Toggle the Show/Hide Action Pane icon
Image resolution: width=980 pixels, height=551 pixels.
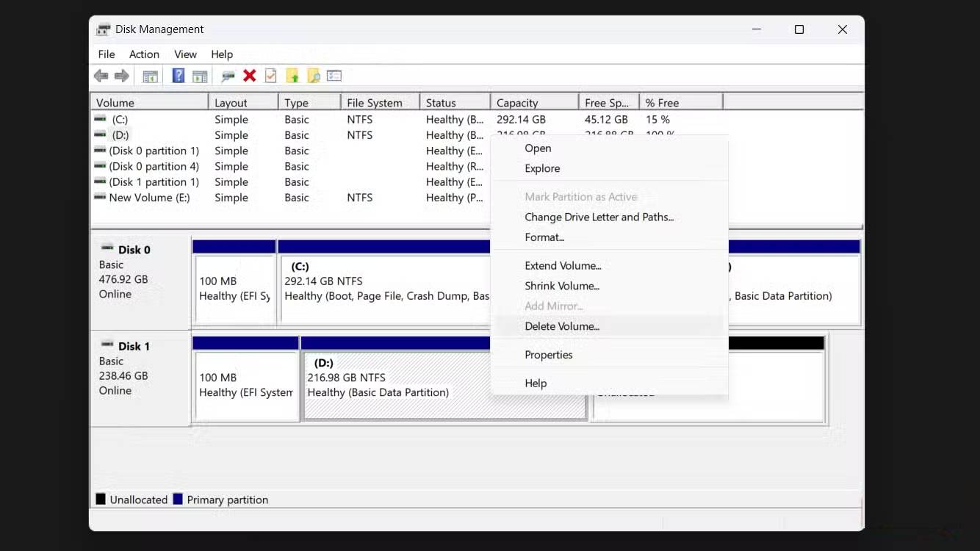point(200,76)
